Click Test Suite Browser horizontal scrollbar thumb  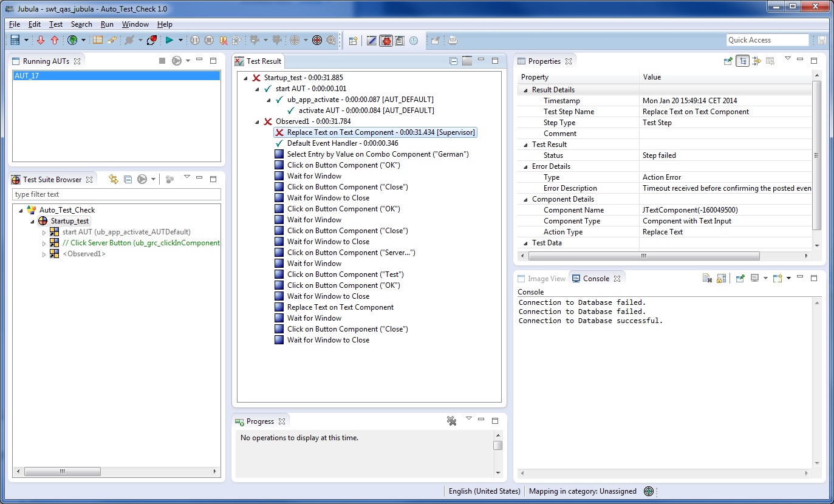61,471
